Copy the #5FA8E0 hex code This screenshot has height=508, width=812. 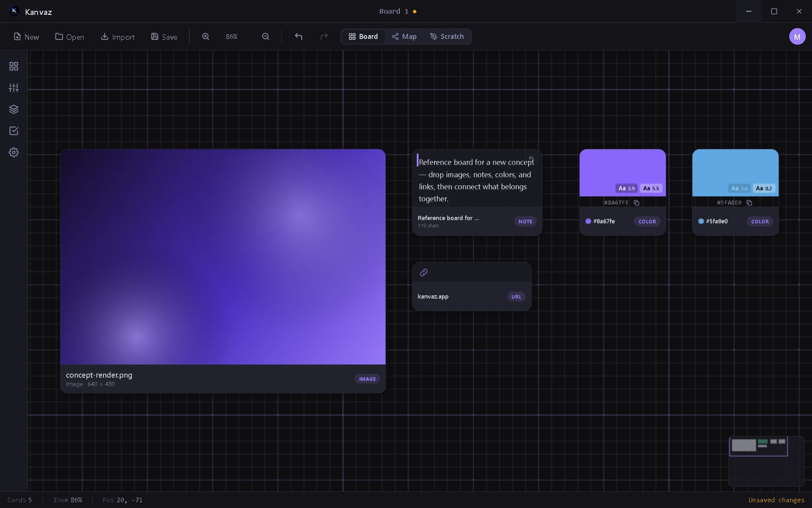(749, 203)
